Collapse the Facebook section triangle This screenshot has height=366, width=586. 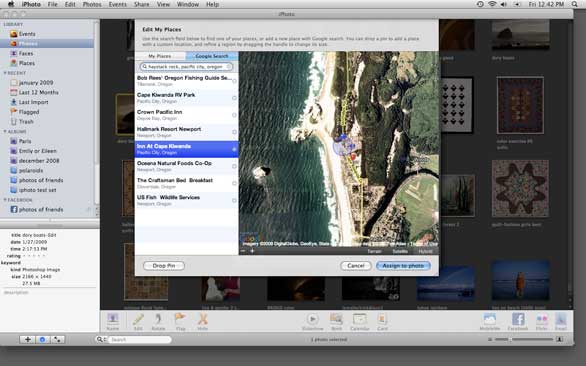tap(5, 200)
